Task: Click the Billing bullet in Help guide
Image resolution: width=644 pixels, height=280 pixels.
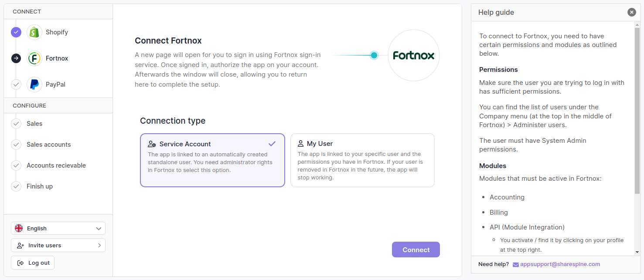Action: tap(499, 213)
